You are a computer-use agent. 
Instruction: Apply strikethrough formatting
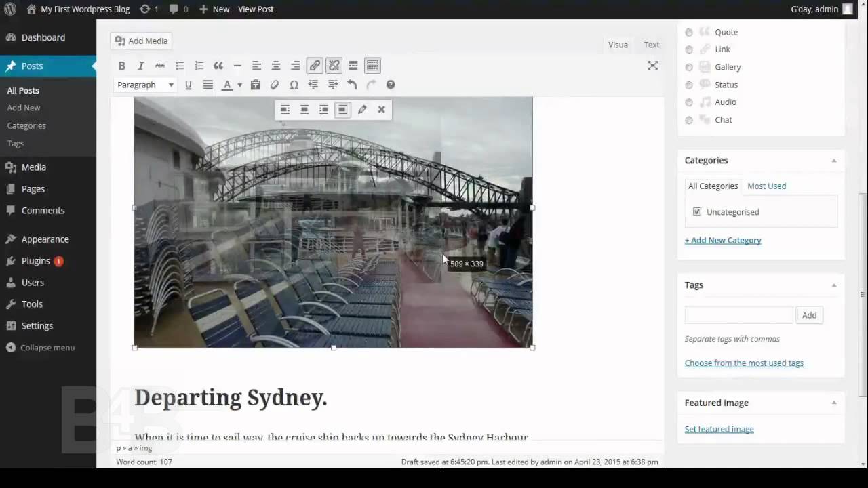click(160, 66)
